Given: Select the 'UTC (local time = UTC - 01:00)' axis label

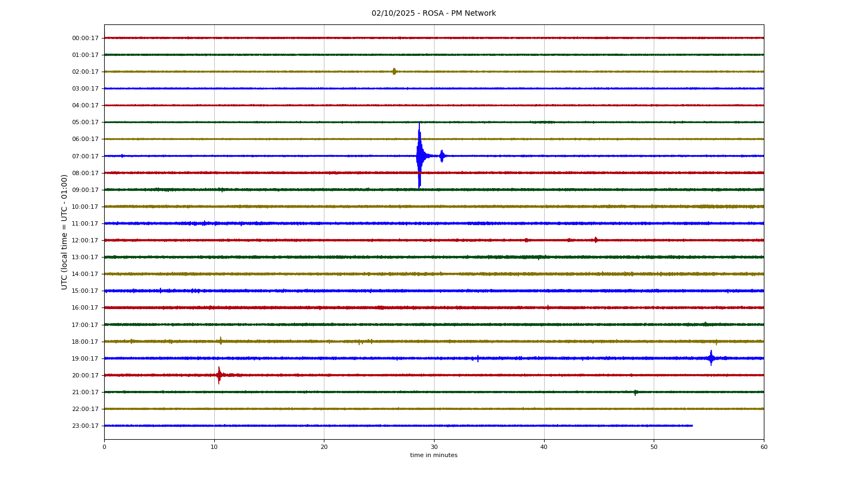Looking at the screenshot, I should pos(65,232).
